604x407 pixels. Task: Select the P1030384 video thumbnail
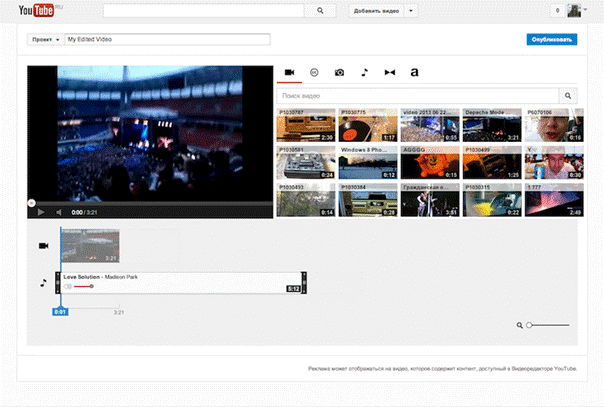[x=368, y=200]
